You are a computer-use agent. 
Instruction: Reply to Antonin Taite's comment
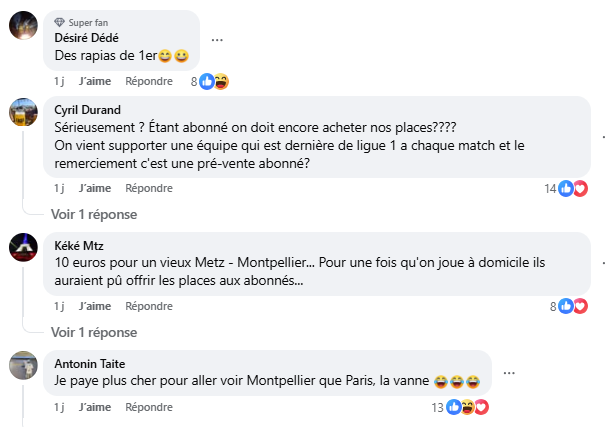pyautogui.click(x=149, y=407)
